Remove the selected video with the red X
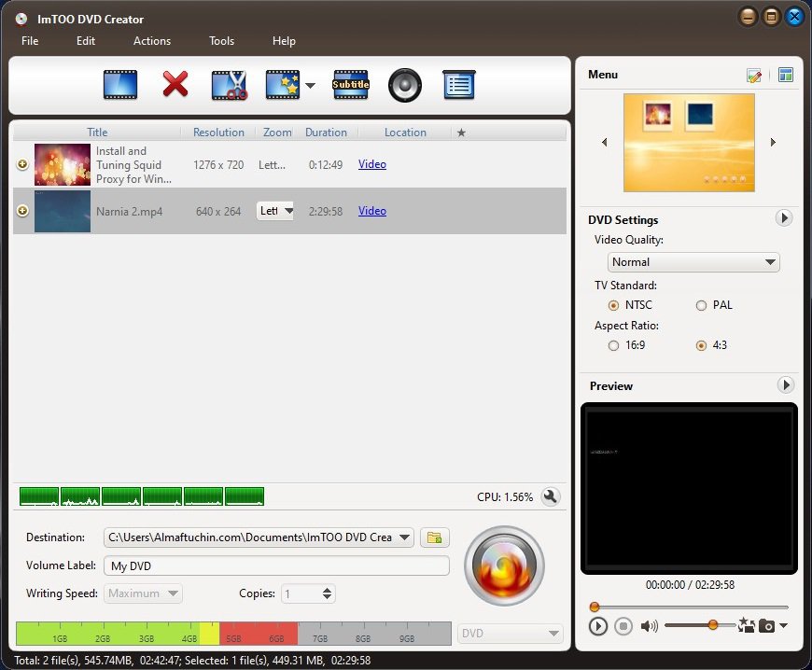The width and height of the screenshot is (812, 670). coord(175,84)
